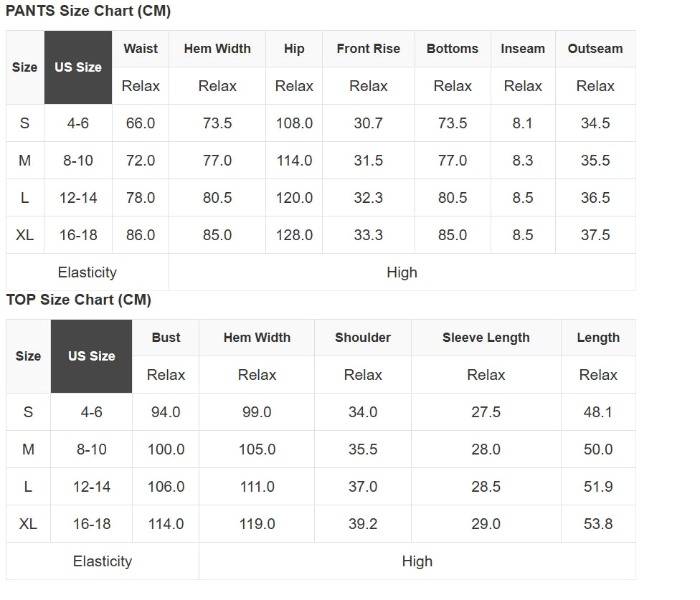The height and width of the screenshot is (600, 700).
Task: Click the TOP Size Chart (CM) heading
Action: [x=79, y=300]
